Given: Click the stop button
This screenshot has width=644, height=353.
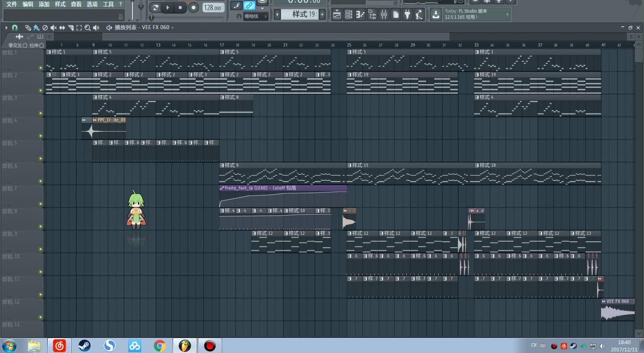Looking at the screenshot, I should 180,7.
